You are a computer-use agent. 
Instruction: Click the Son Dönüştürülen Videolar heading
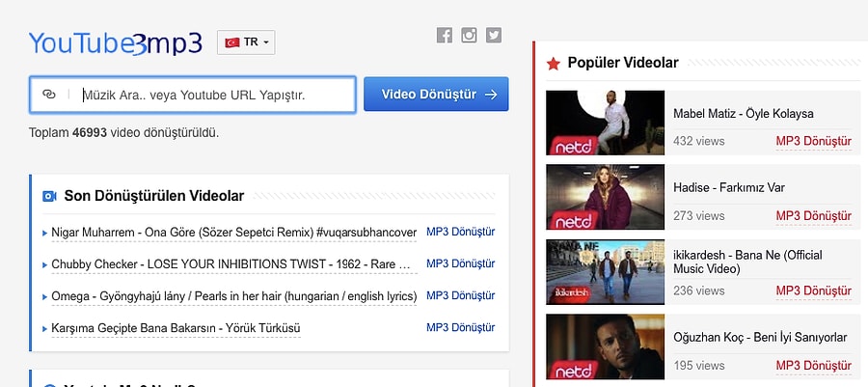pos(154,196)
